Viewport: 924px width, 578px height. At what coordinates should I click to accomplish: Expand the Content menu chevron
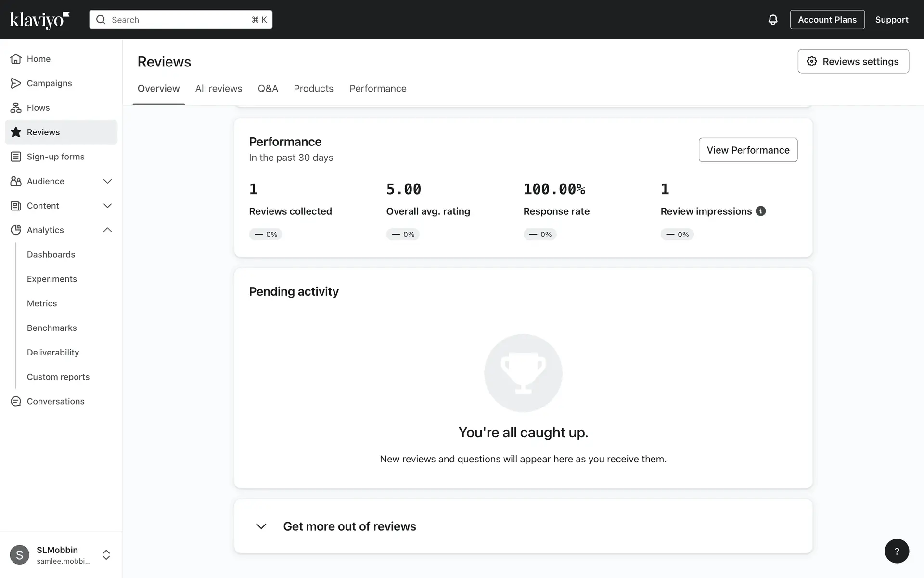click(107, 206)
